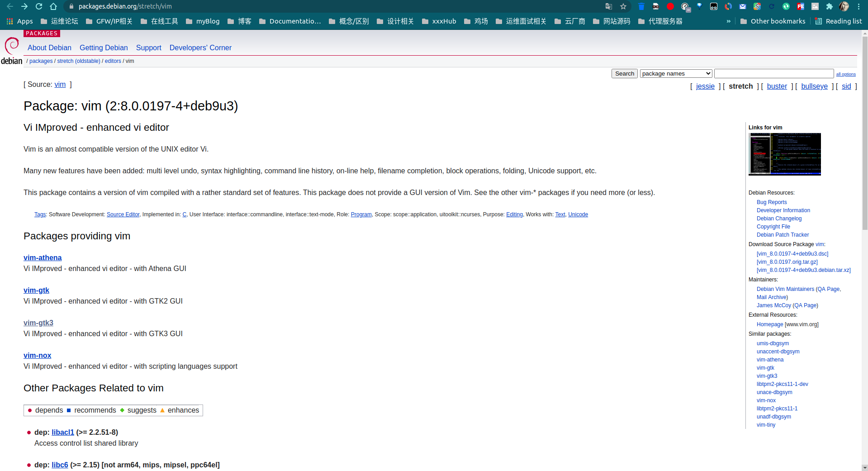Click the depends legend marker
The height and width of the screenshot is (471, 868).
click(x=30, y=410)
